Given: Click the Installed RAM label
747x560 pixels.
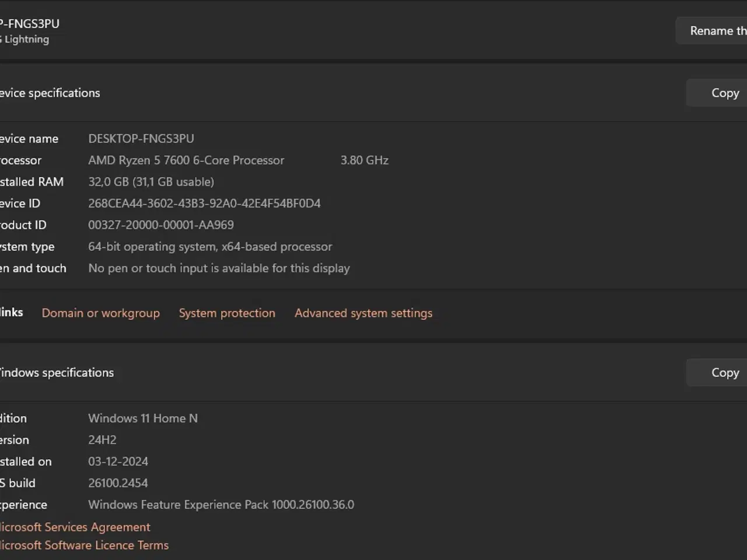Looking at the screenshot, I should (x=32, y=182).
